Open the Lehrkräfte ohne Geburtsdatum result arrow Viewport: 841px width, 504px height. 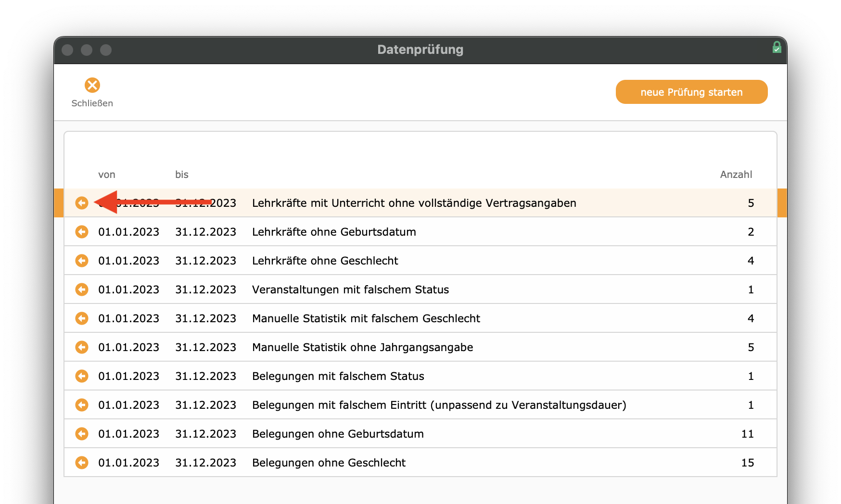pos(82,232)
